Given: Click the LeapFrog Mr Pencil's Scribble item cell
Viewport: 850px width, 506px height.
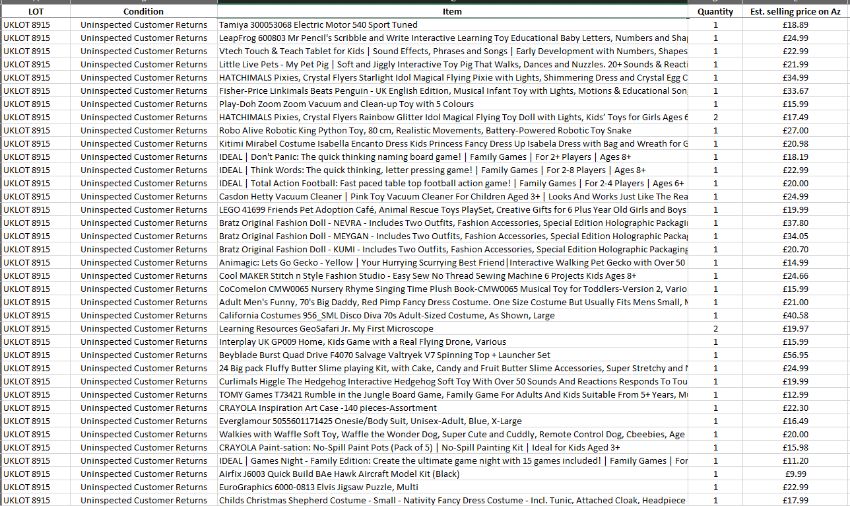Looking at the screenshot, I should 453,38.
